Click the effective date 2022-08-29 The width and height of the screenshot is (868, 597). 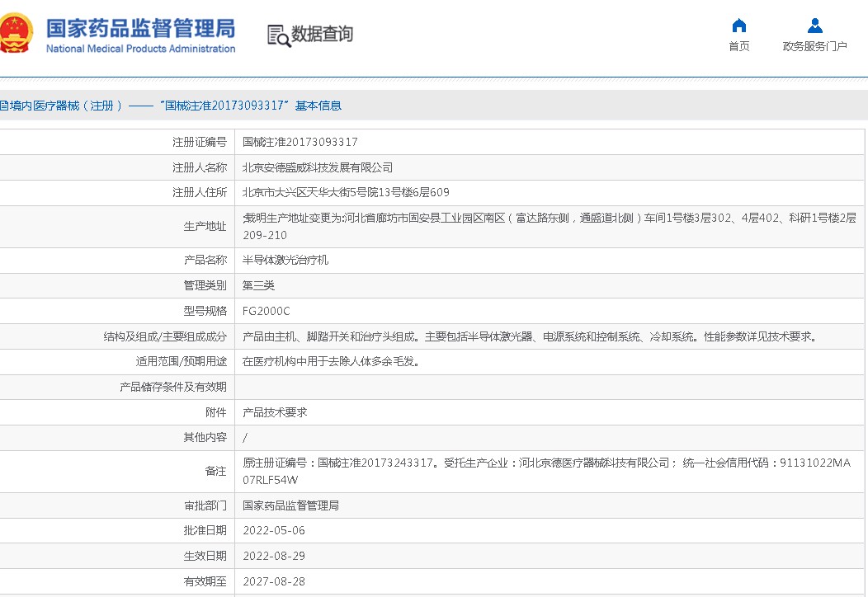274,556
